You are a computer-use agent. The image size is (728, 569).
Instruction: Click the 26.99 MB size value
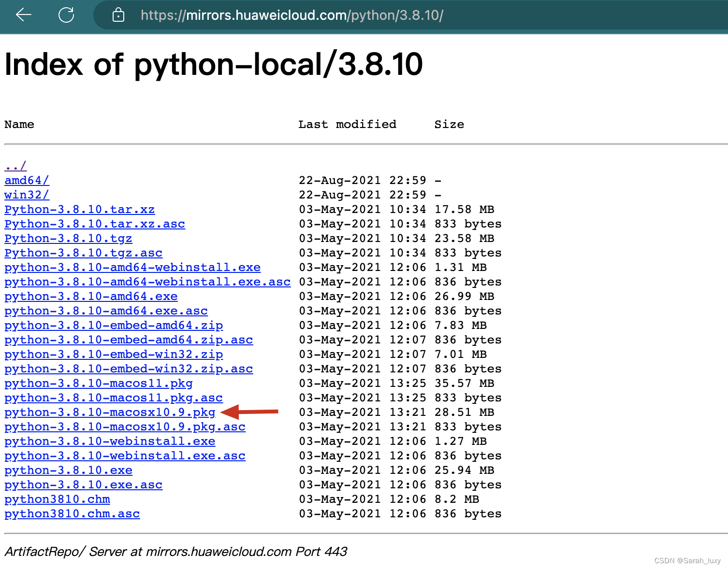point(465,297)
